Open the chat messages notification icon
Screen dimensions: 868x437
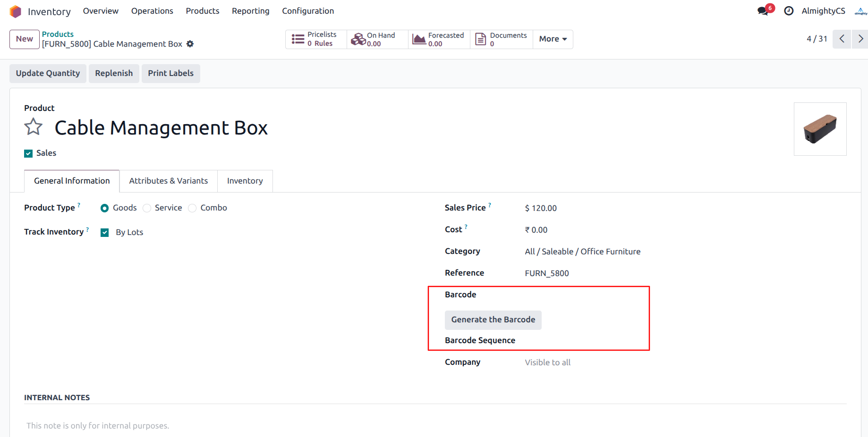(763, 11)
